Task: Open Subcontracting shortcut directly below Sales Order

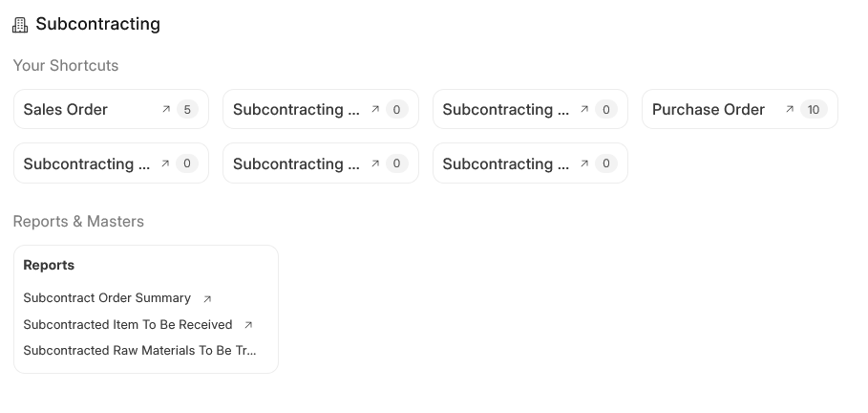Action: 86,163
